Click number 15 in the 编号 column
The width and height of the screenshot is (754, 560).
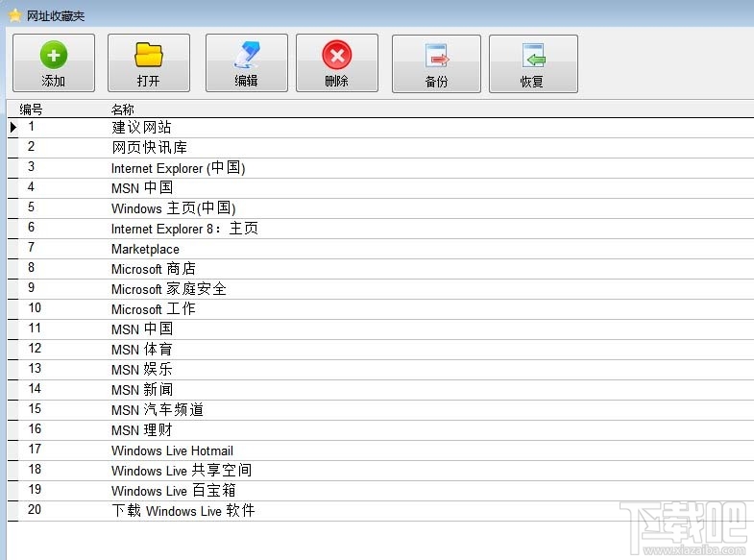(x=35, y=408)
